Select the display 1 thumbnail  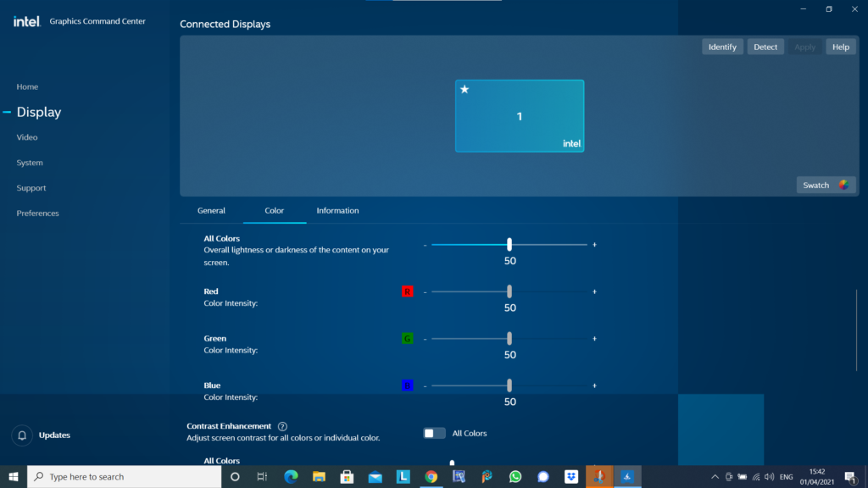coord(520,116)
